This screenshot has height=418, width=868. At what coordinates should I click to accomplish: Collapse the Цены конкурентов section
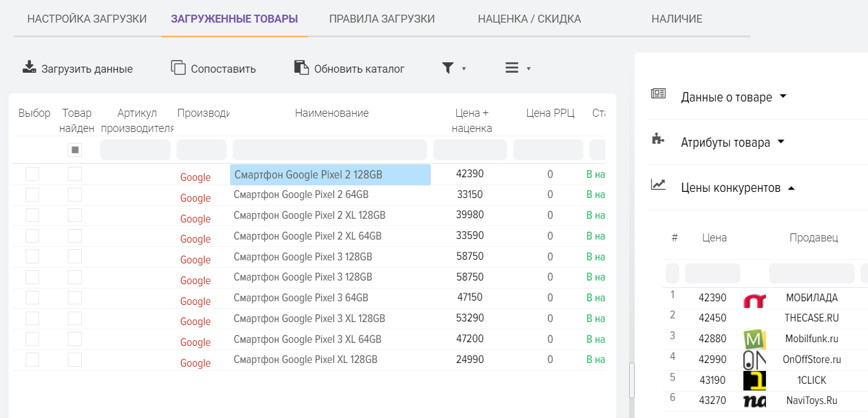[x=738, y=188]
